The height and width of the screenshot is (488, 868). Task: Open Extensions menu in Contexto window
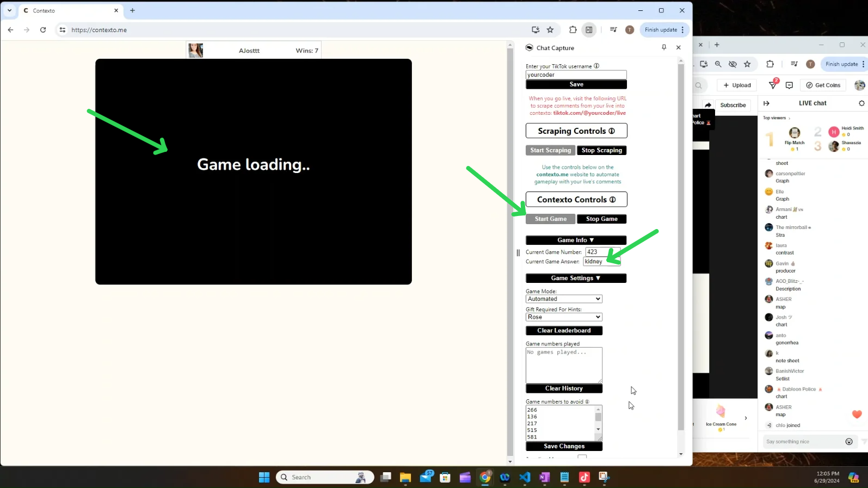click(573, 30)
